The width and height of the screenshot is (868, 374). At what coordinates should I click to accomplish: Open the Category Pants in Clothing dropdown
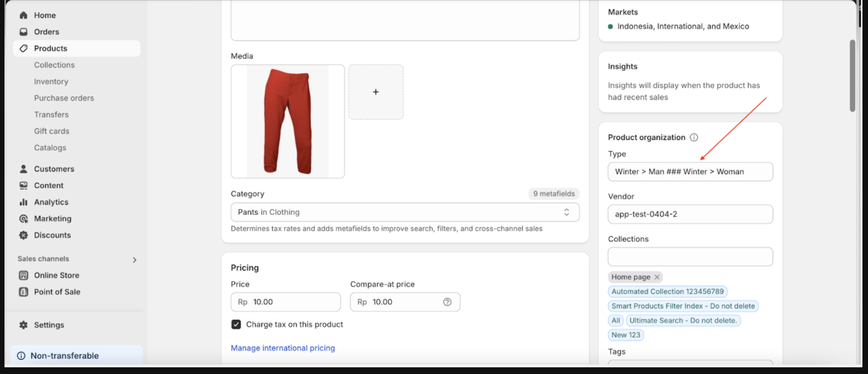405,212
